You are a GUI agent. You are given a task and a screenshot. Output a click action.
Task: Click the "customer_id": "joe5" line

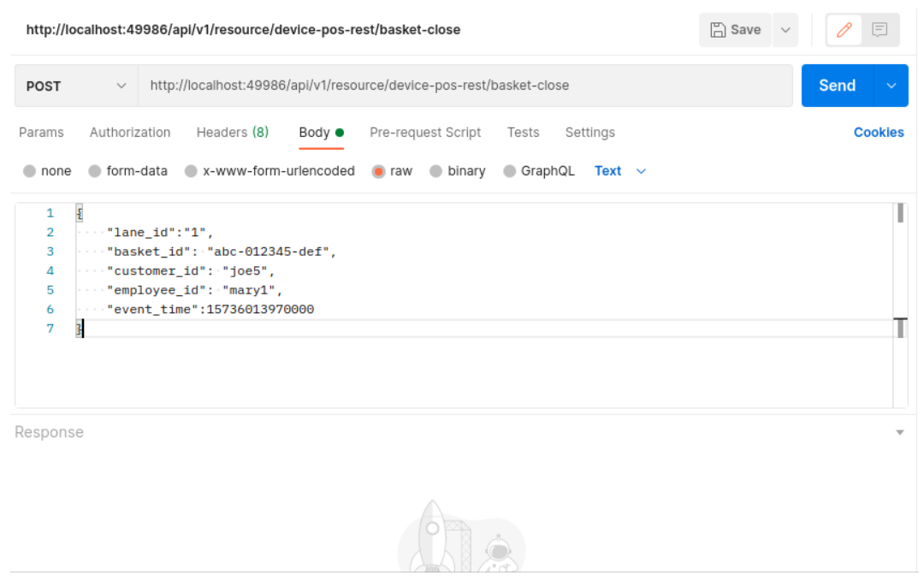pos(190,271)
